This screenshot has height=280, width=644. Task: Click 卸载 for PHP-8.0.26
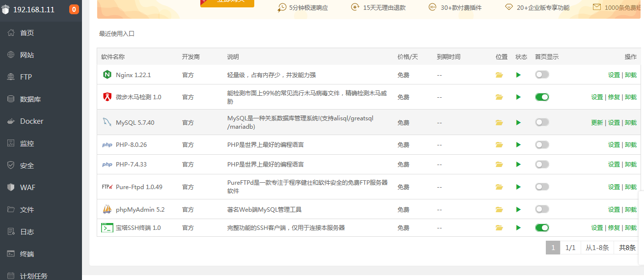(x=631, y=145)
